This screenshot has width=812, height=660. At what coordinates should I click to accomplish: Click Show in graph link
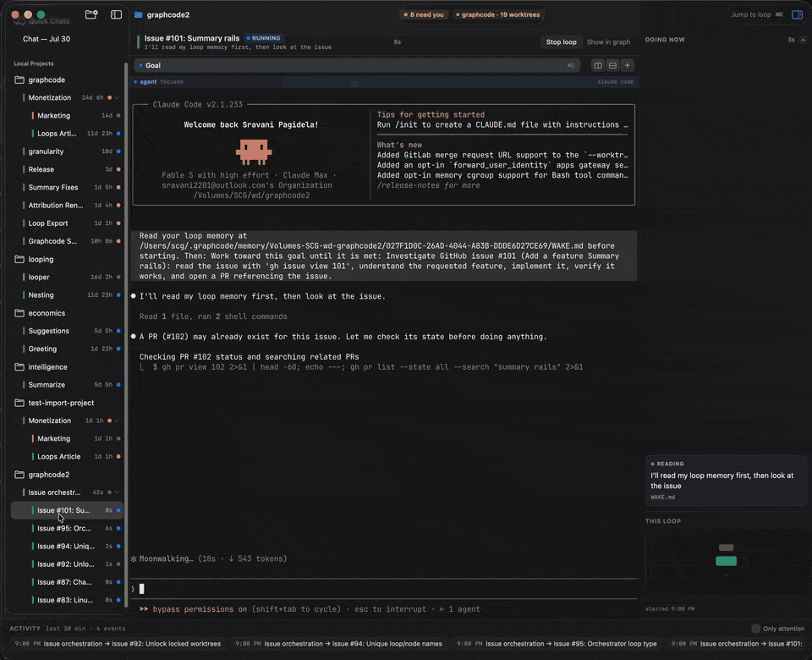[x=608, y=42]
